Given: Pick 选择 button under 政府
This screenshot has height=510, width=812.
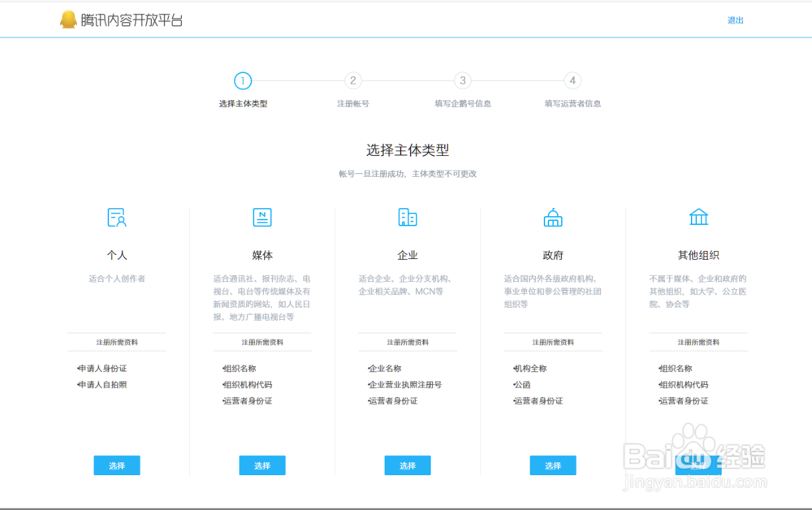Looking at the screenshot, I should (553, 465).
